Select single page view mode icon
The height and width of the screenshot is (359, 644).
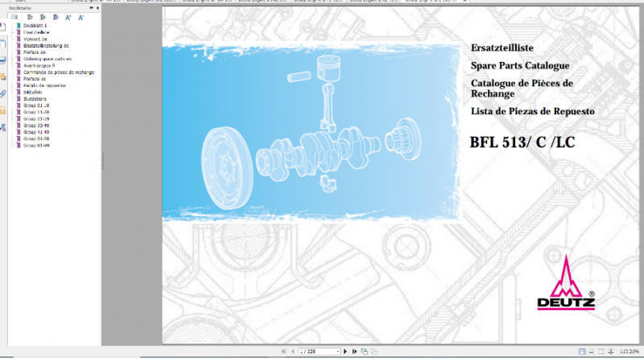(x=581, y=352)
